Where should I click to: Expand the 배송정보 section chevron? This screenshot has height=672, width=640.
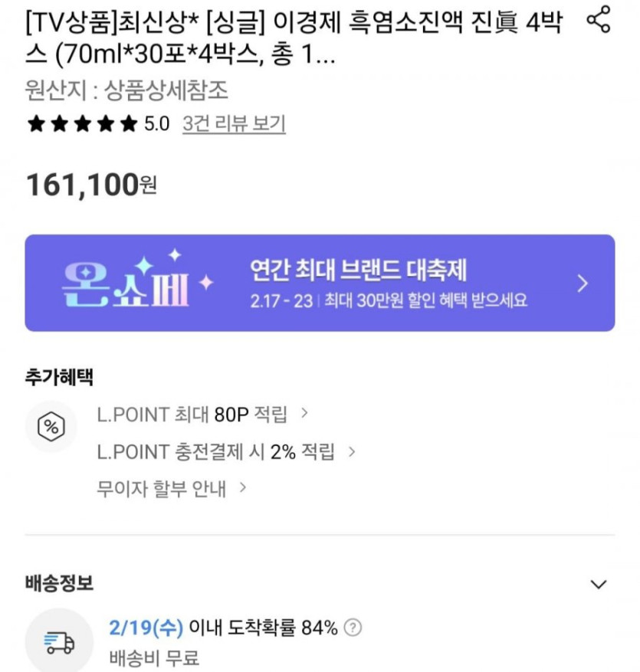click(599, 585)
